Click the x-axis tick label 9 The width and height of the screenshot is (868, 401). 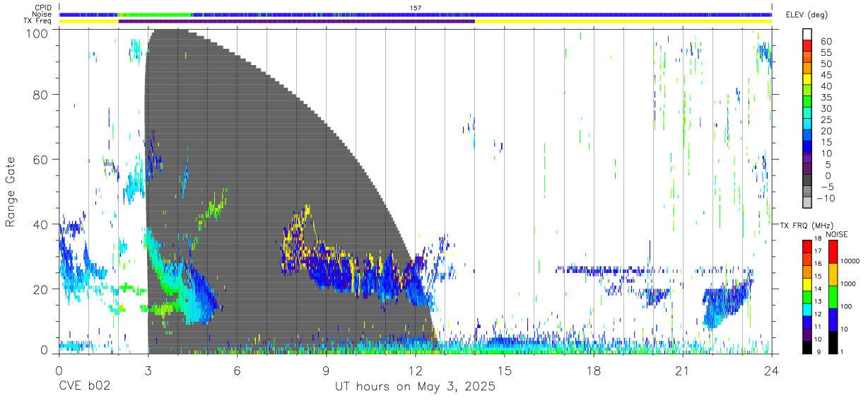(326, 371)
